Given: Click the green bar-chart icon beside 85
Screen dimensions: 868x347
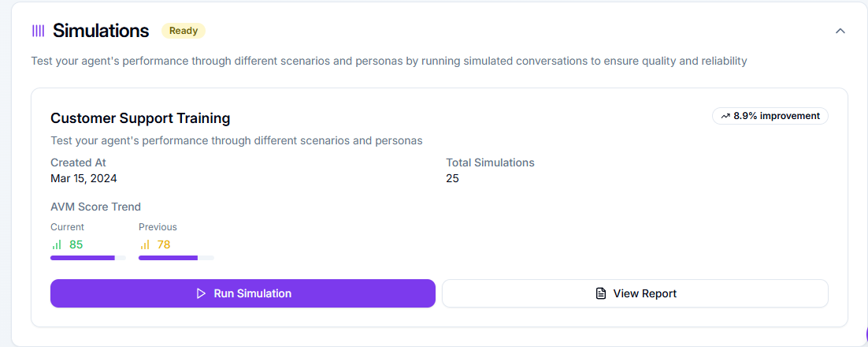Looking at the screenshot, I should click(57, 244).
